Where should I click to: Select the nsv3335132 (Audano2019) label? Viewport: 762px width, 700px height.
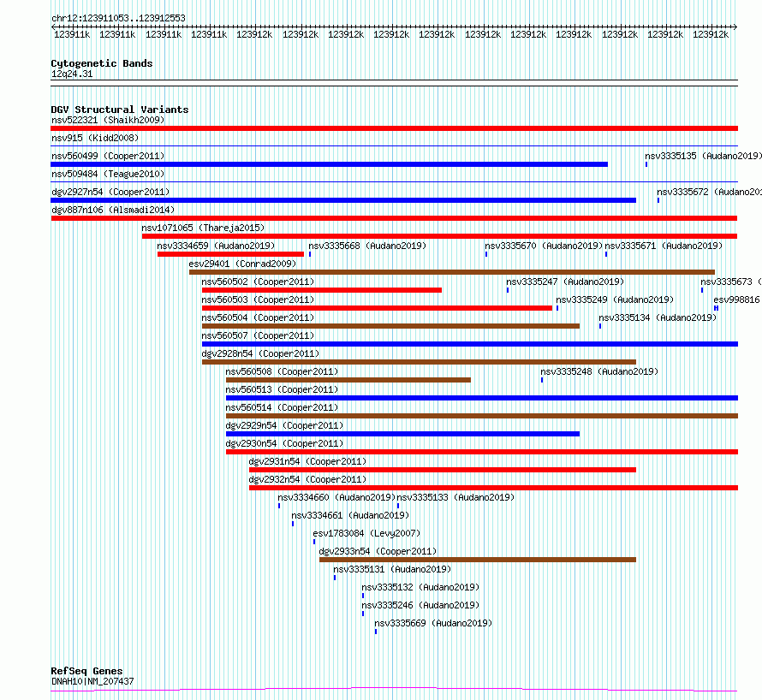click(420, 587)
